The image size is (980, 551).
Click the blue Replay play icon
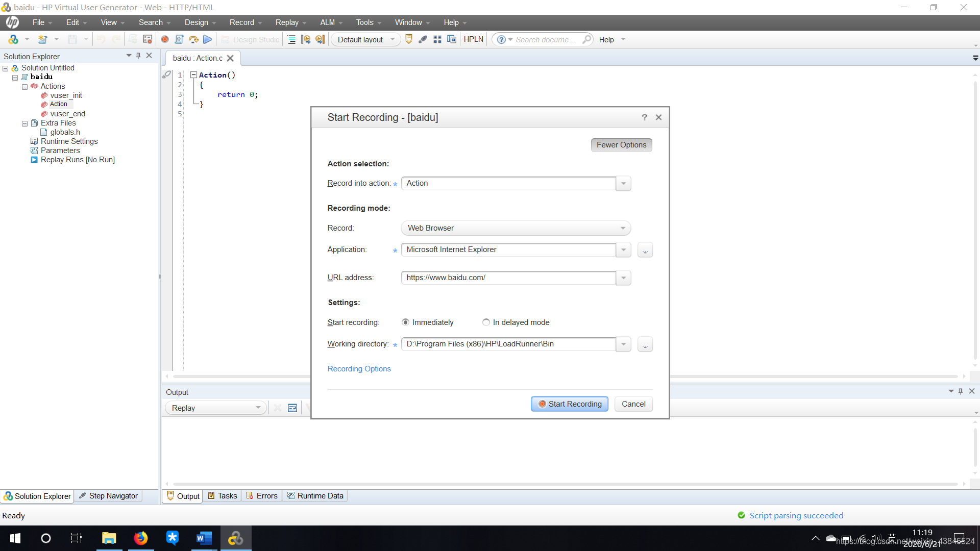pos(208,39)
